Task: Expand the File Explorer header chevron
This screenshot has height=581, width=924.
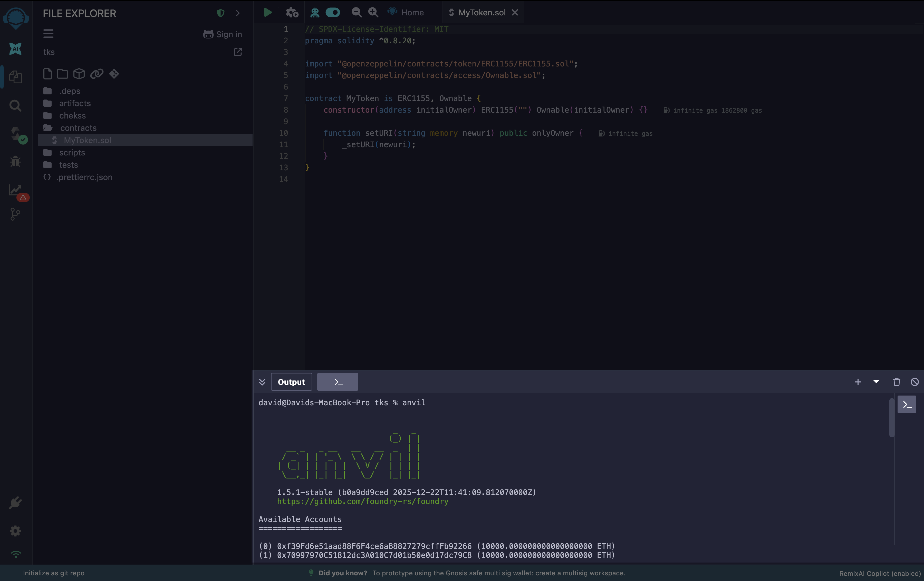Action: [x=237, y=13]
